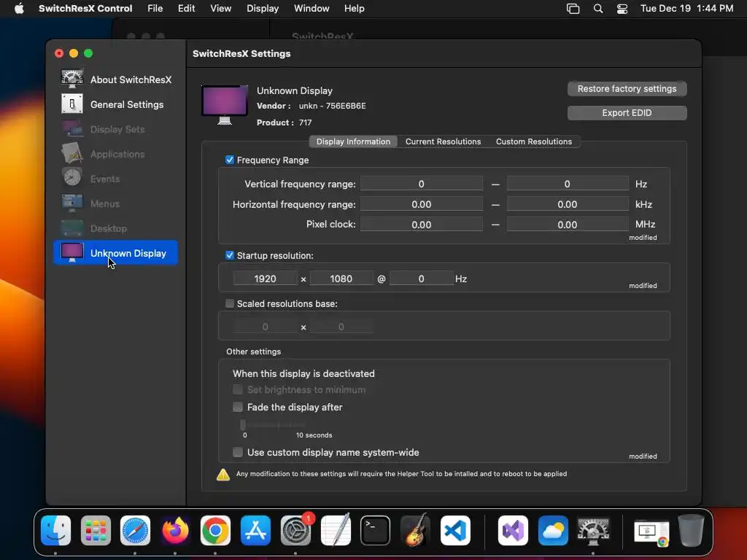Open Terminal from the Dock
This screenshot has width=747, height=560.
375,530
